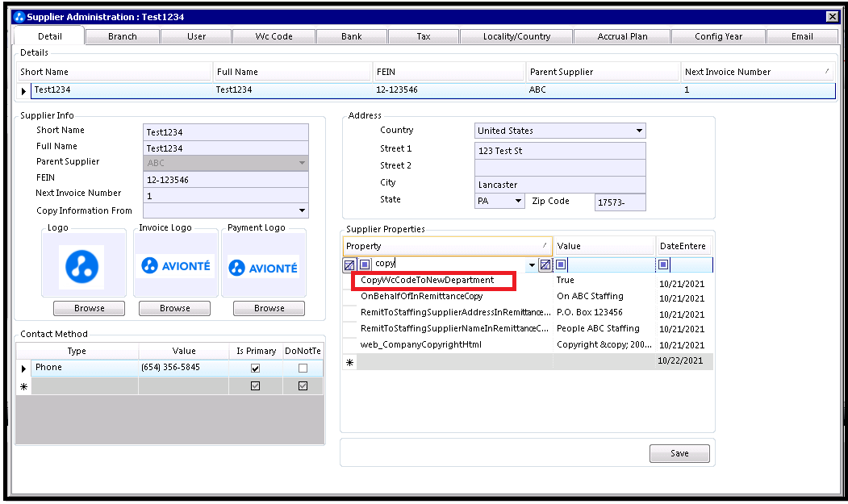
Task: Click the Street 2 input field
Action: 560,168
